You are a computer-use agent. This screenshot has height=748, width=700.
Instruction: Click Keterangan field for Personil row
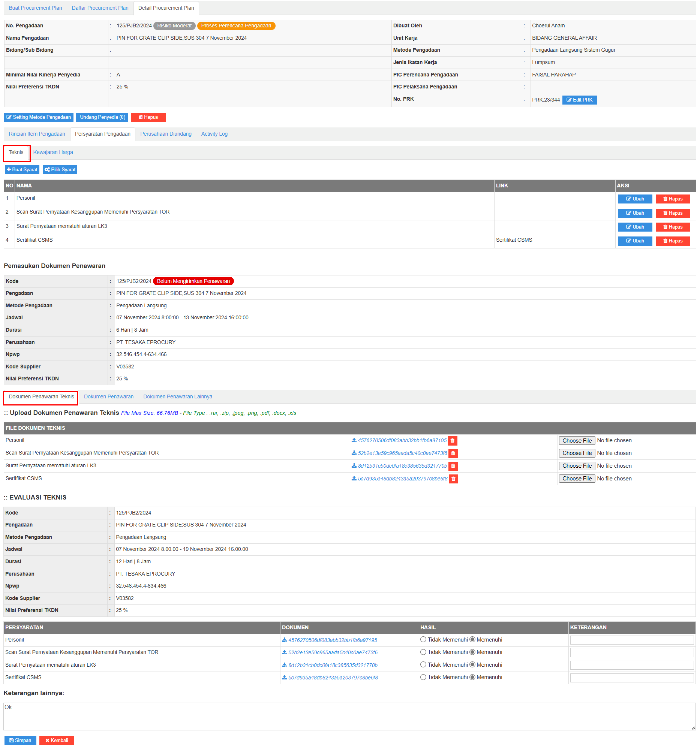coord(631,640)
